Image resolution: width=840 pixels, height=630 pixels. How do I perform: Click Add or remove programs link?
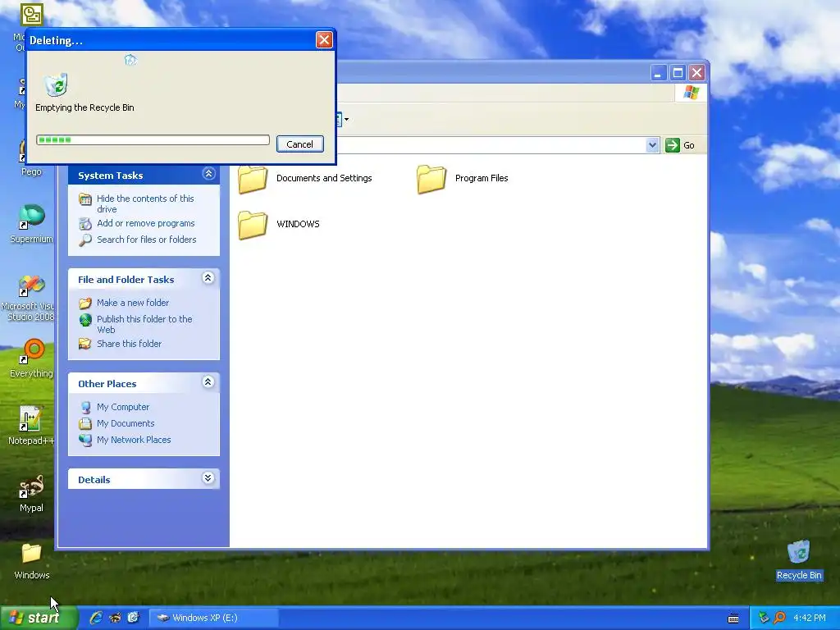pos(146,223)
